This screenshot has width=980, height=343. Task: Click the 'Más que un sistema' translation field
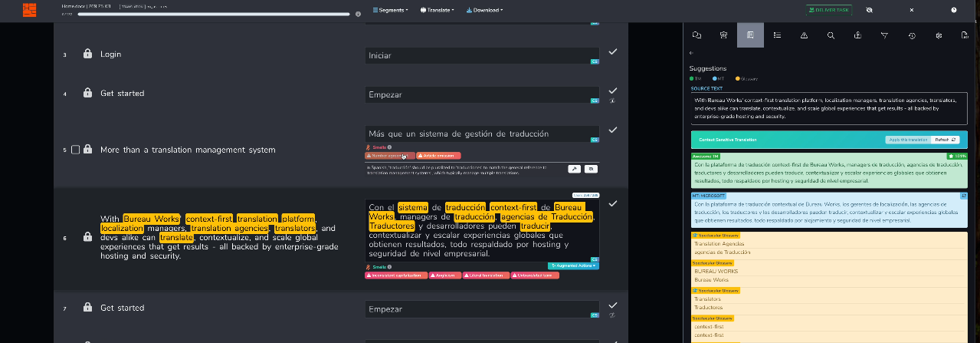coord(482,134)
